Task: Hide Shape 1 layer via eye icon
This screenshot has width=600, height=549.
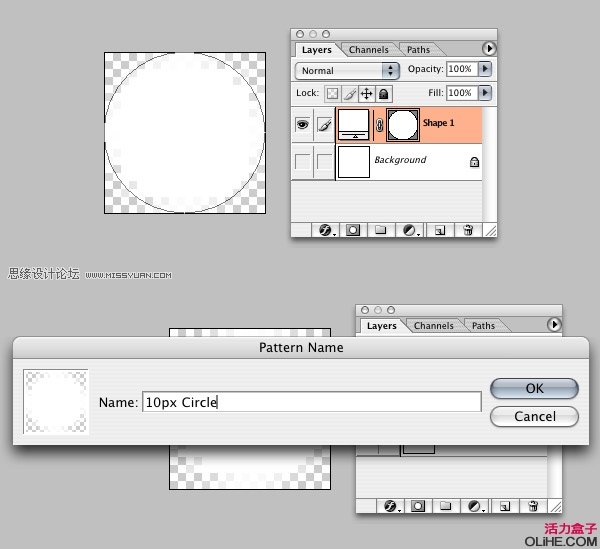Action: (302, 125)
